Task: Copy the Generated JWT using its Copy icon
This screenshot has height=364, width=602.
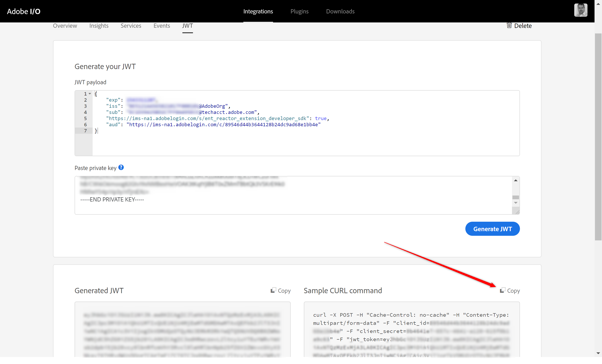Action: [x=273, y=290]
